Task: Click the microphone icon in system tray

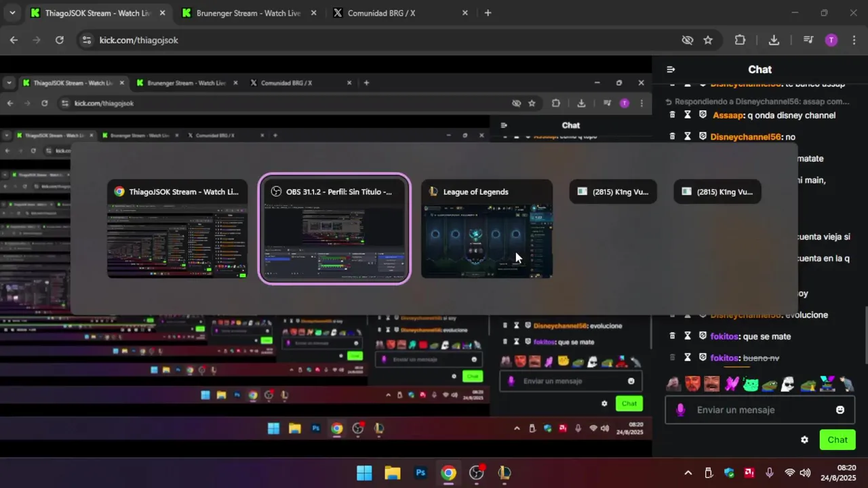Action: click(769, 473)
